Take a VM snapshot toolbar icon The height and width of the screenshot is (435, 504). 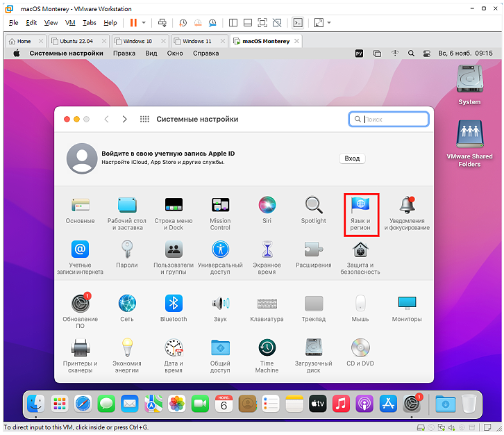click(183, 22)
